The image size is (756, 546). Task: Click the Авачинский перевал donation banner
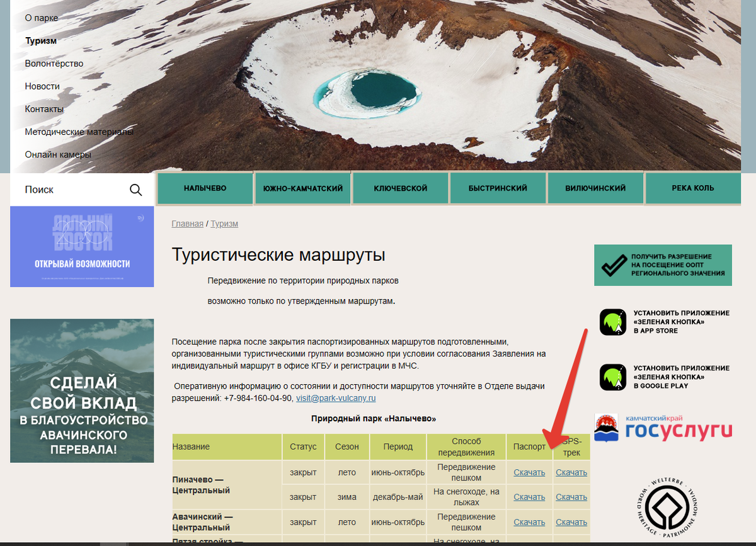[82, 390]
